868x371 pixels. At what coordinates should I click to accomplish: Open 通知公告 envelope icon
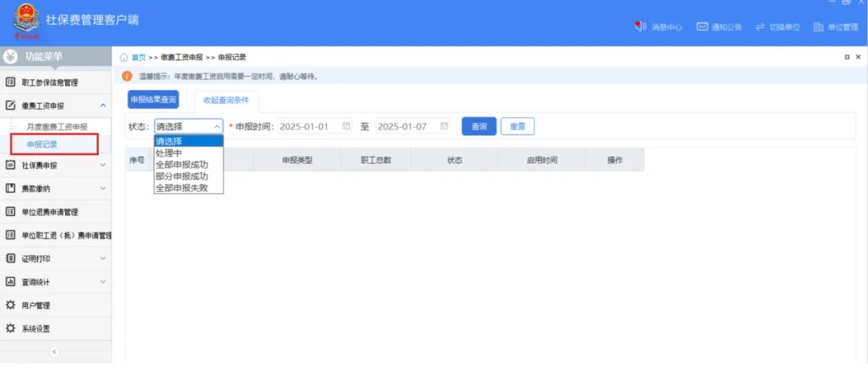click(702, 26)
